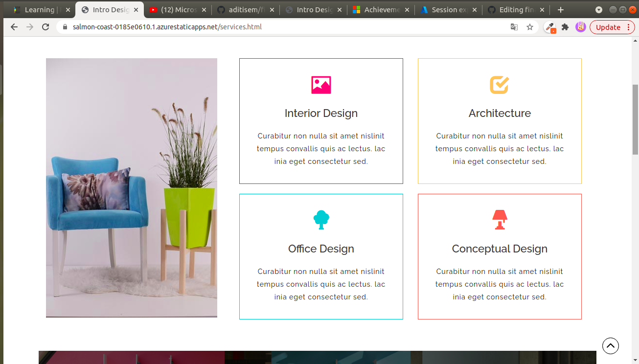Click the Office Design heading

pyautogui.click(x=321, y=249)
